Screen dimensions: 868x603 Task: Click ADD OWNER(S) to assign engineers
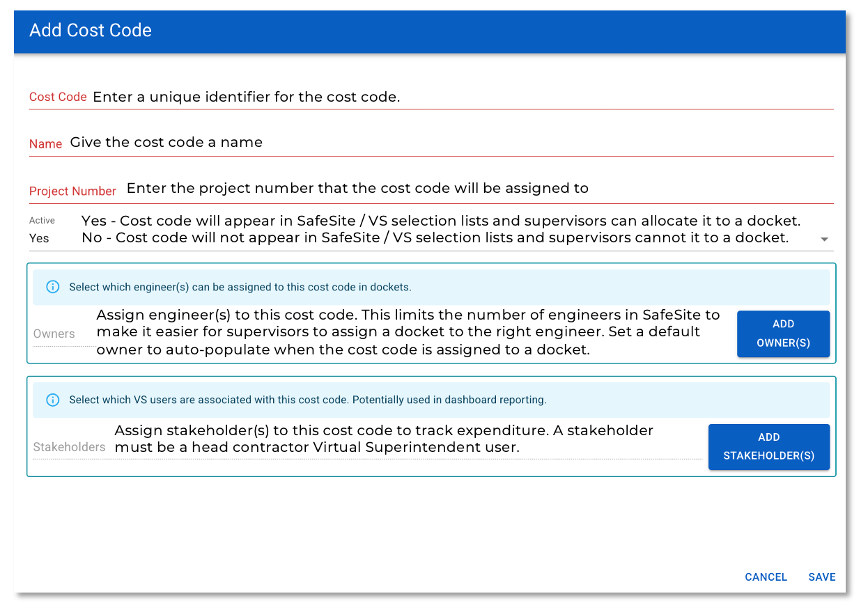(x=783, y=334)
